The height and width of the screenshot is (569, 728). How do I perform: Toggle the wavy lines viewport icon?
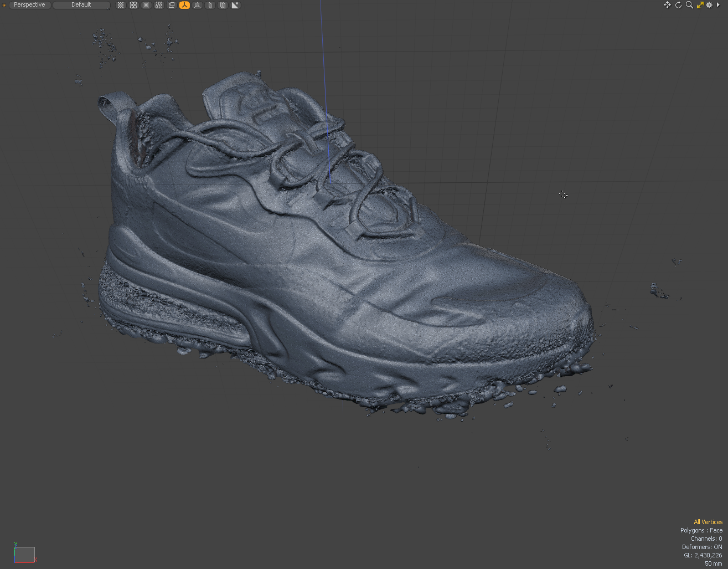pyautogui.click(x=159, y=5)
